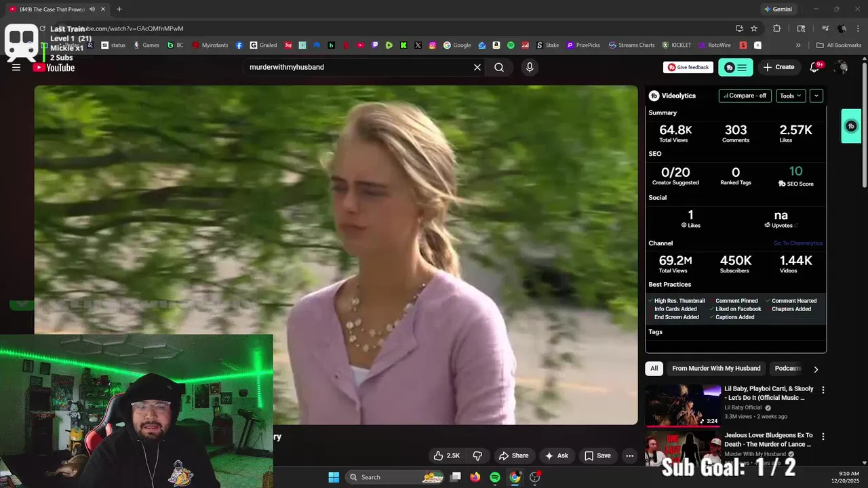Start voice search with the microphone
Viewport: 868px width, 488px height.
pos(530,67)
